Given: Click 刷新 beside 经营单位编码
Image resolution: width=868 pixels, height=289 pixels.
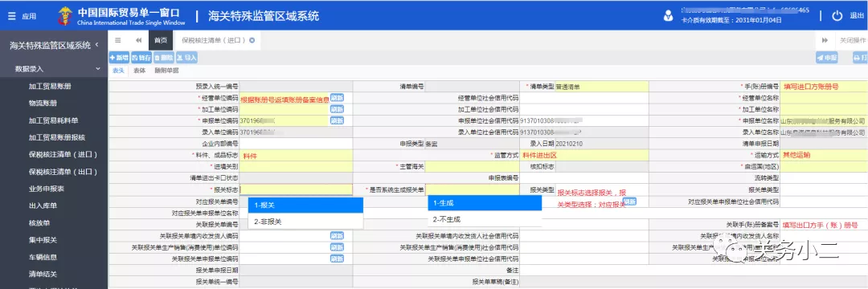Looking at the screenshot, I should tap(337, 98).
